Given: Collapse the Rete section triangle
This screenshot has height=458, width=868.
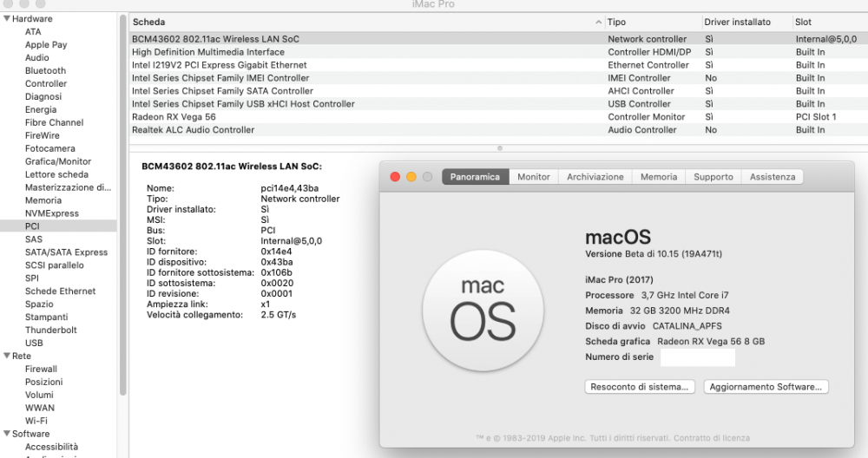Looking at the screenshot, I should pos(7,356).
